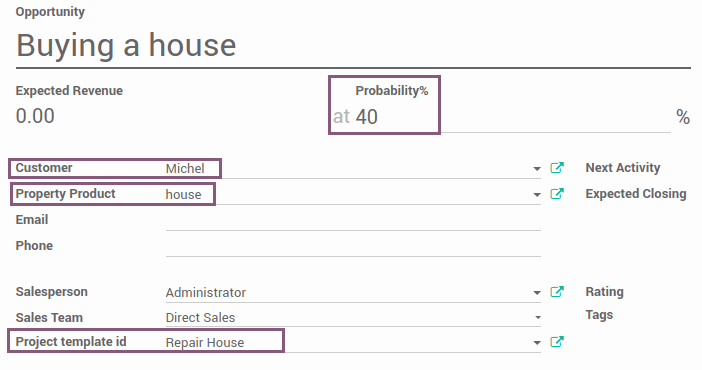The image size is (702, 370).
Task: Expand the Project template id dropdown arrow
Action: pos(537,343)
